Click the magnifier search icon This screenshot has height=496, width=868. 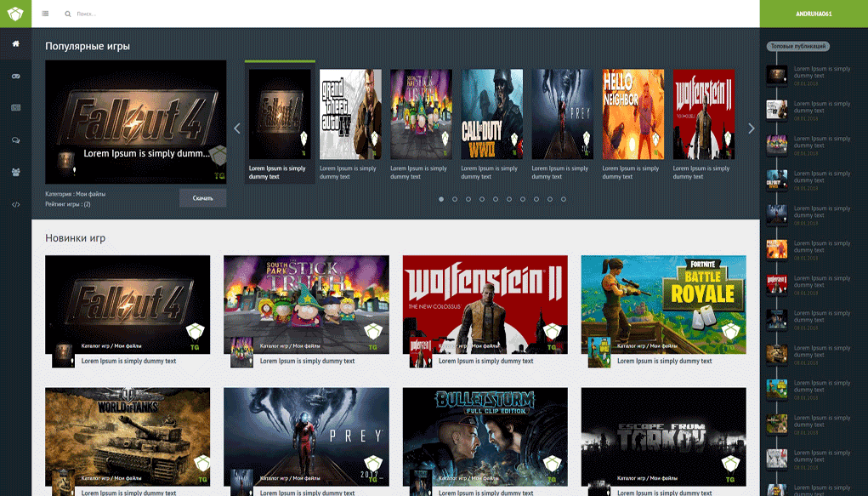pos(67,14)
